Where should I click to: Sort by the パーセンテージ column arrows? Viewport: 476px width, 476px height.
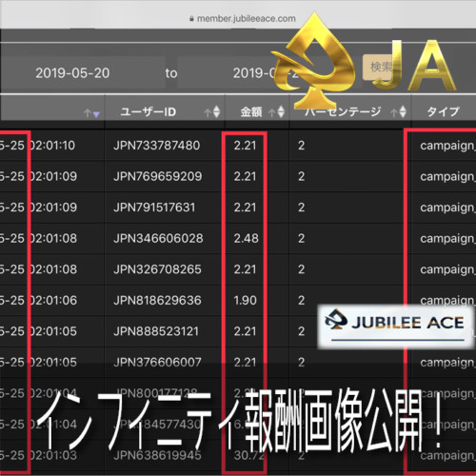[399, 112]
